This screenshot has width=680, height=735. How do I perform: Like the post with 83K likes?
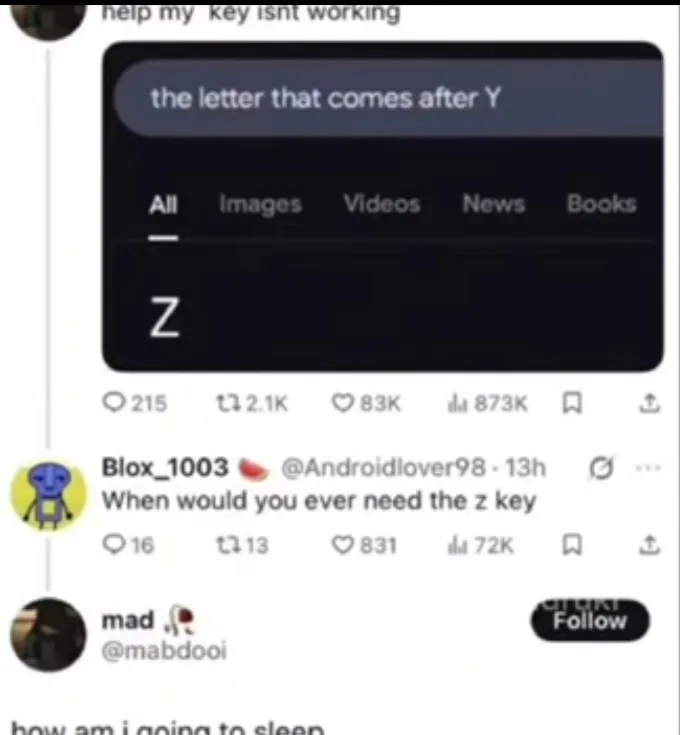click(366, 403)
